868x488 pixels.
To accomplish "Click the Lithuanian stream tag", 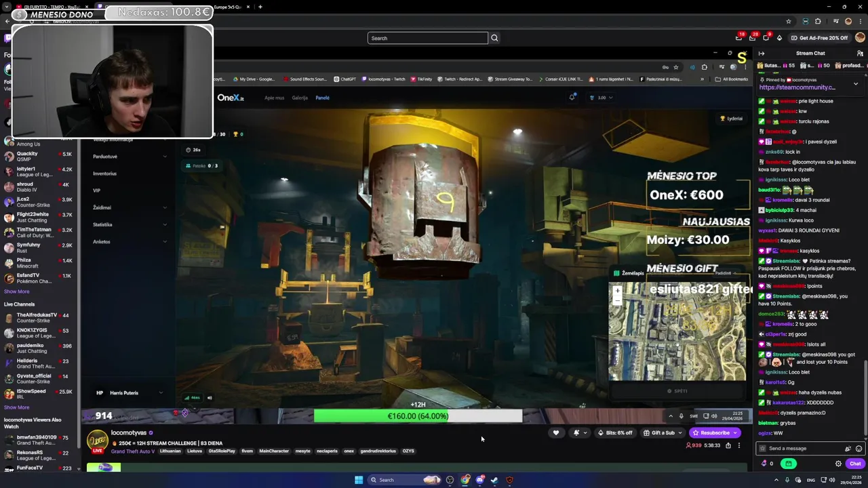I will 170,451.
